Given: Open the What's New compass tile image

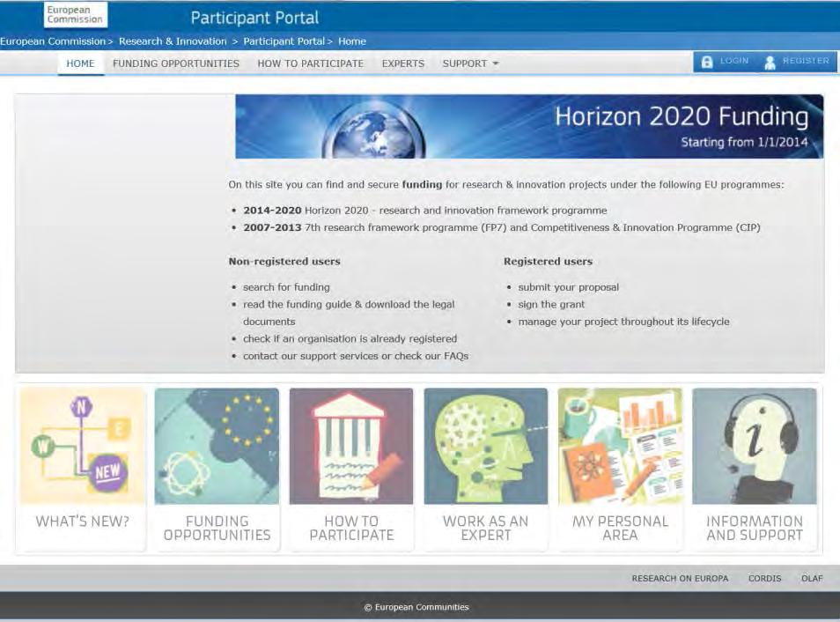Looking at the screenshot, I should pyautogui.click(x=83, y=446).
